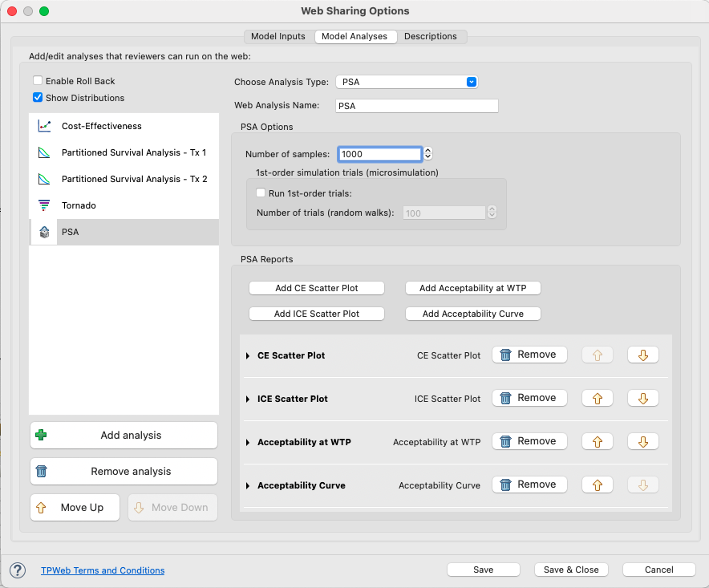Switch to the Descriptions tab
Screen dimensions: 709x588
point(431,36)
